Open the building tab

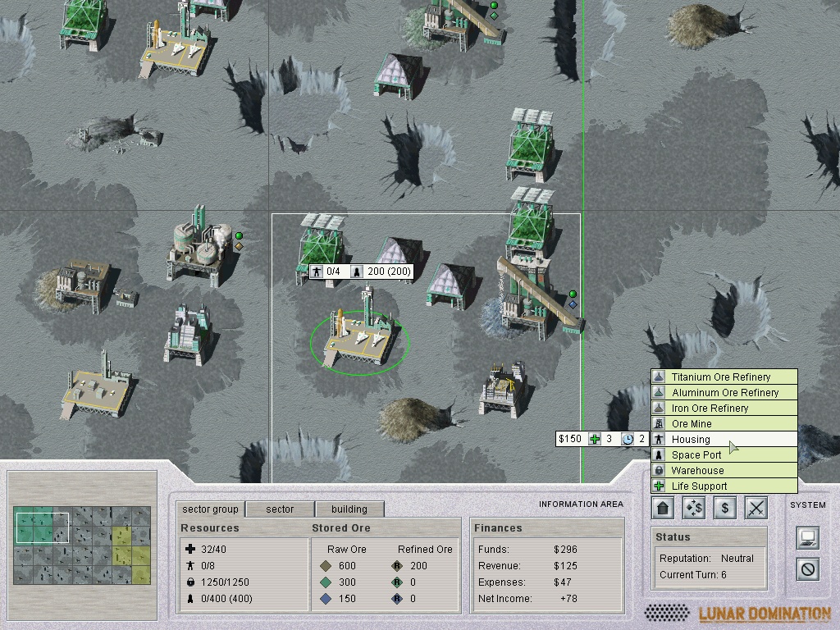[349, 509]
